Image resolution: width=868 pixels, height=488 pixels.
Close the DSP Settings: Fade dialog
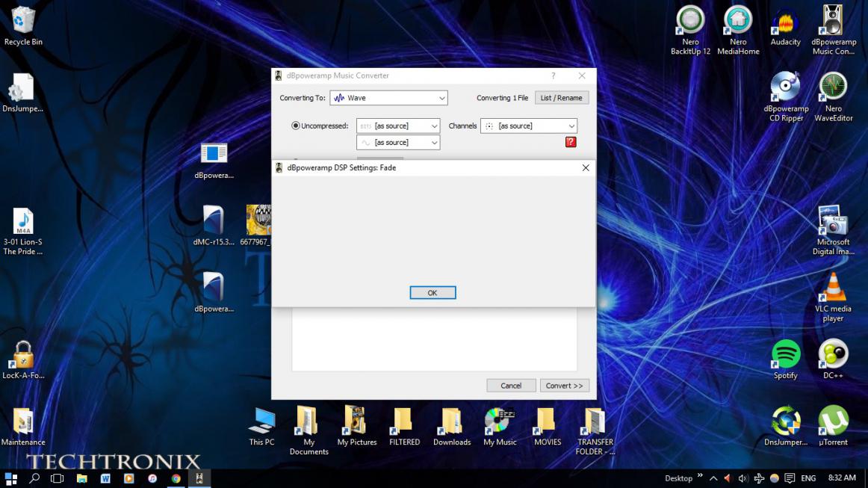pos(586,168)
